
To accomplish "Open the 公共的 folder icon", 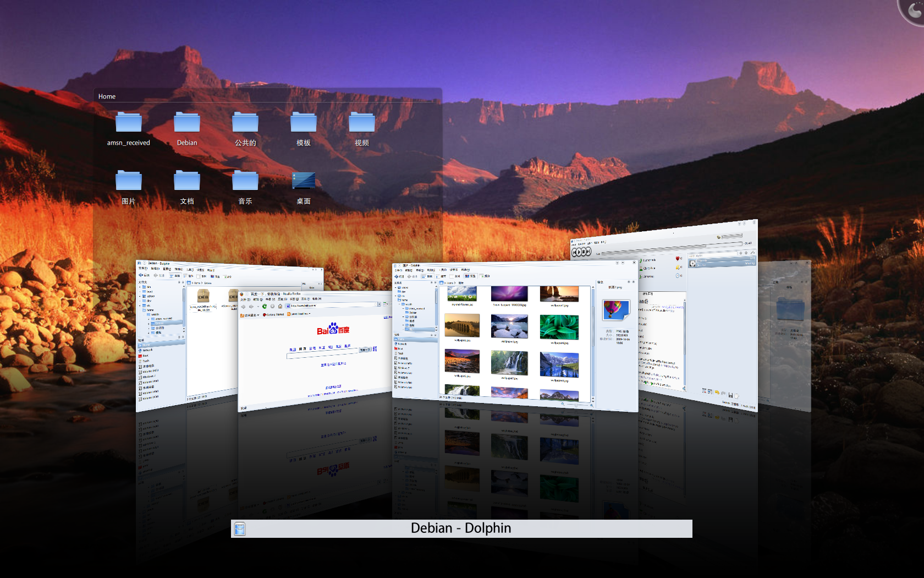I will [245, 129].
